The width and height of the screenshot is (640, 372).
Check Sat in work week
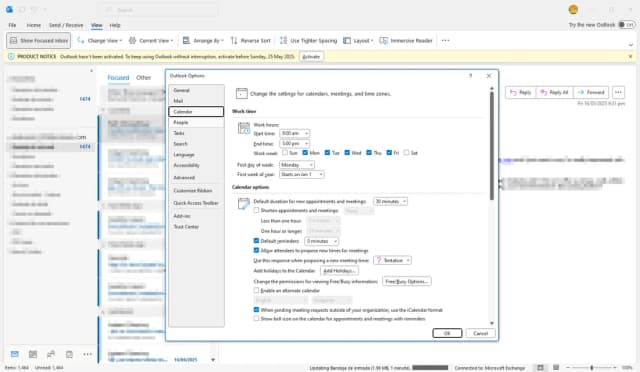click(x=406, y=153)
